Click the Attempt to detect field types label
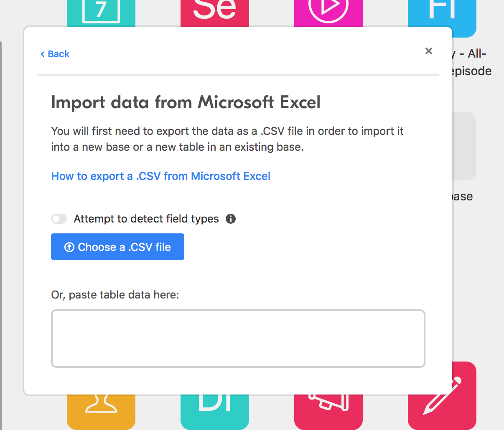504x430 pixels. click(146, 219)
